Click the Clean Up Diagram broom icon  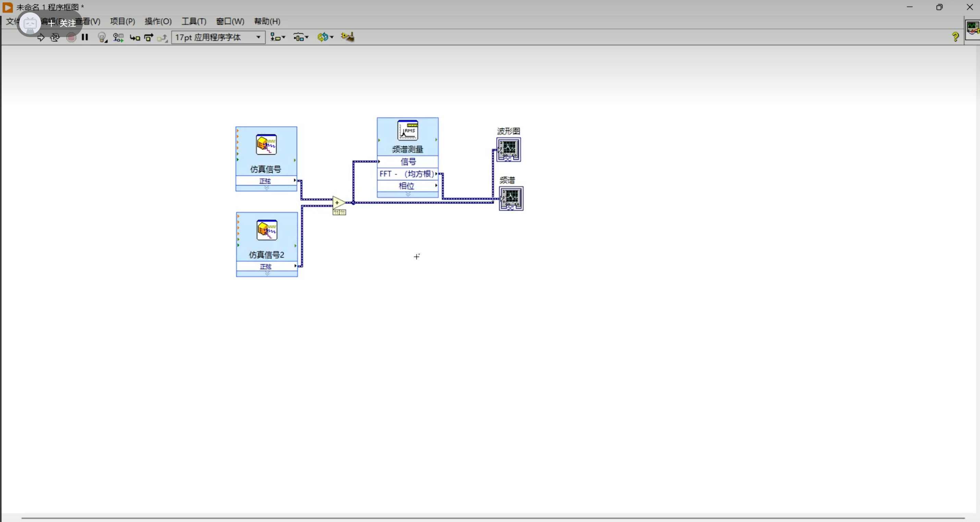348,37
